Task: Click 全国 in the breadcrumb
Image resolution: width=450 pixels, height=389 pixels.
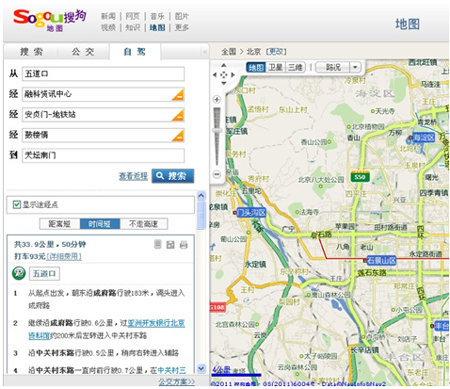Action: pos(228,52)
